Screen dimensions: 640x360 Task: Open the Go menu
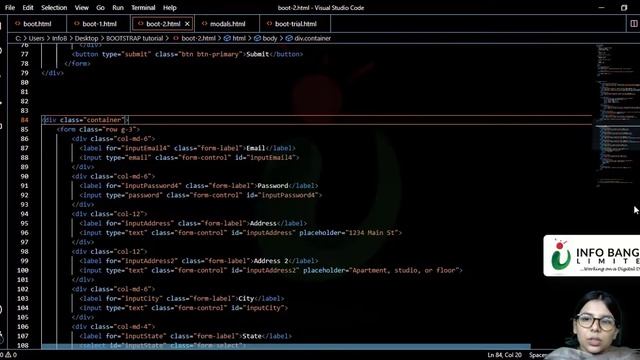[100, 8]
